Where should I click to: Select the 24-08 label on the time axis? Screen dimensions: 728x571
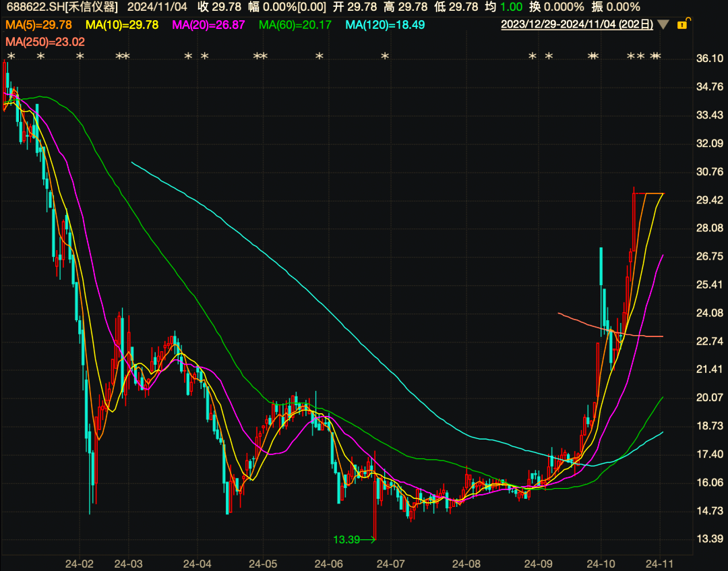[466, 563]
